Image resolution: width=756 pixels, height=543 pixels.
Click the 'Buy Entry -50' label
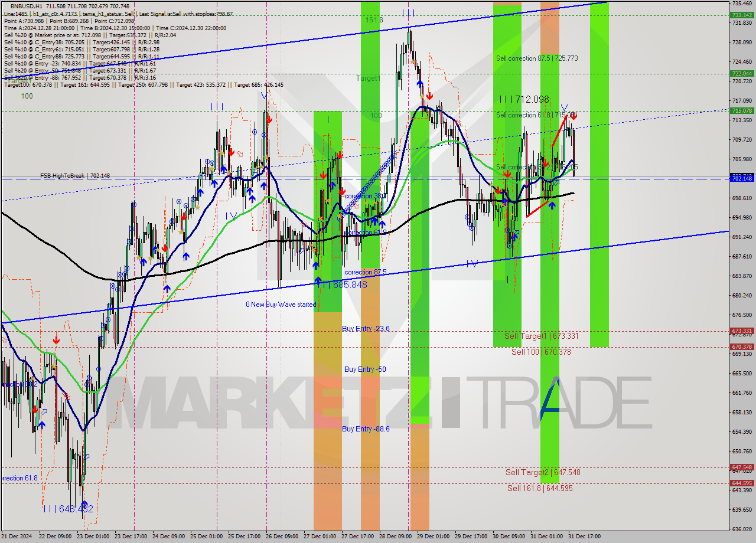(x=365, y=369)
